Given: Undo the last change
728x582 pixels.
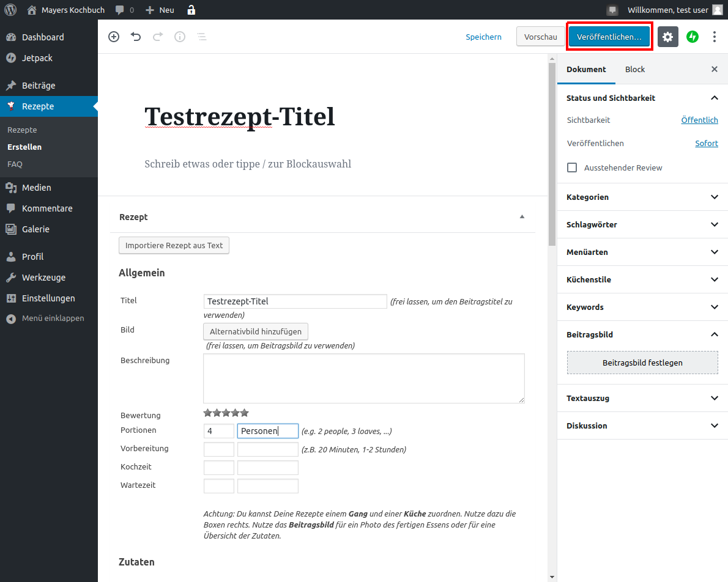Looking at the screenshot, I should point(136,37).
